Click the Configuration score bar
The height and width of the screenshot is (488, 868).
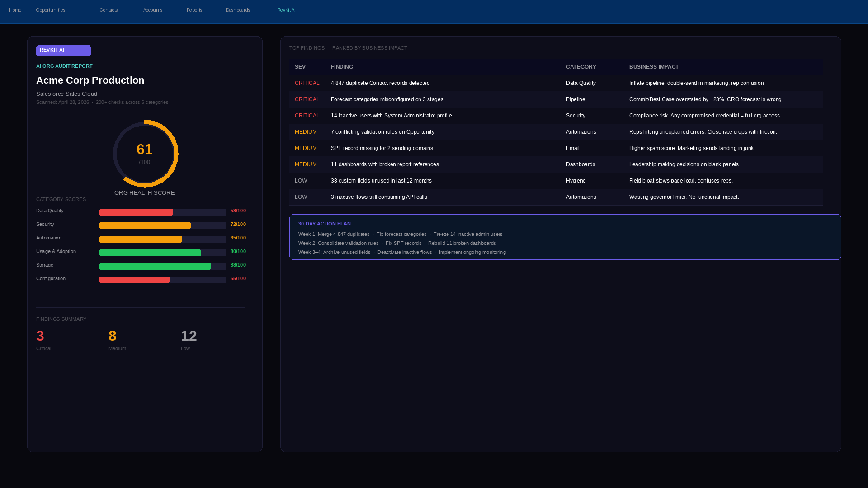163,280
